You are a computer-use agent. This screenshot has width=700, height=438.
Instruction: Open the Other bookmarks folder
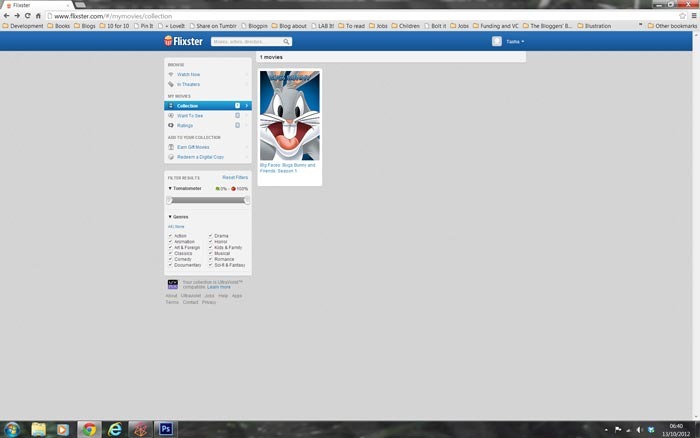(672, 26)
